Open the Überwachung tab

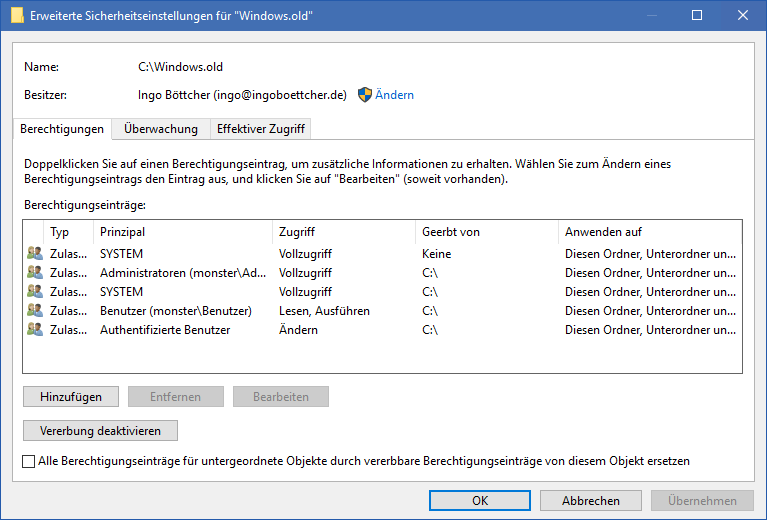(161, 129)
